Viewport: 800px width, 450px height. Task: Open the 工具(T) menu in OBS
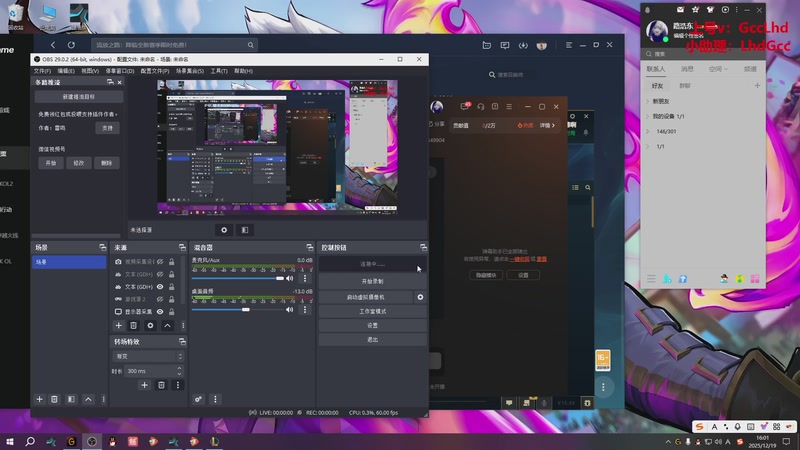219,71
